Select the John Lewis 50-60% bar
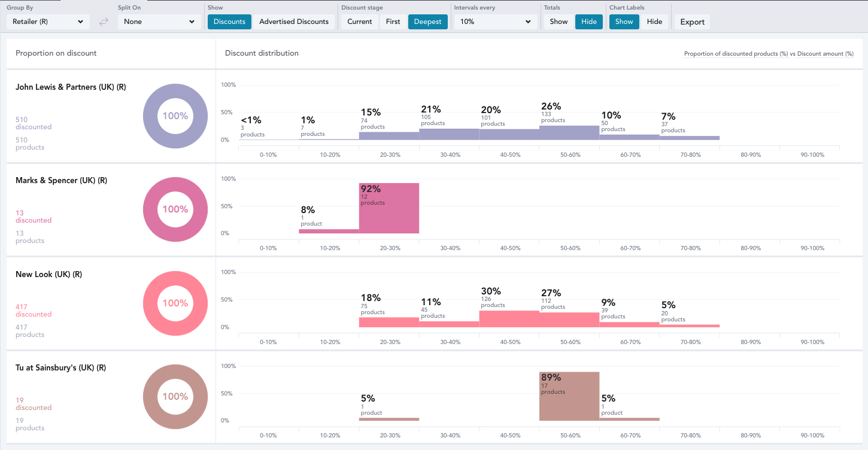 569,133
